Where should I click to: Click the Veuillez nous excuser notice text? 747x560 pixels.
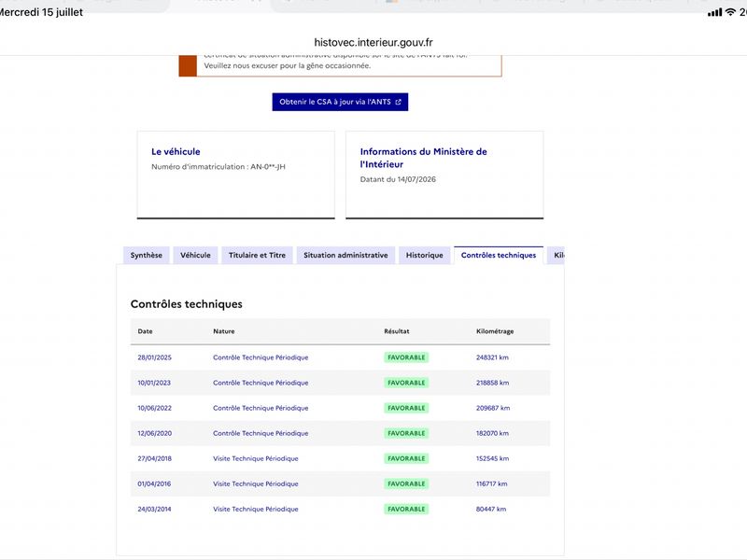[x=288, y=65]
